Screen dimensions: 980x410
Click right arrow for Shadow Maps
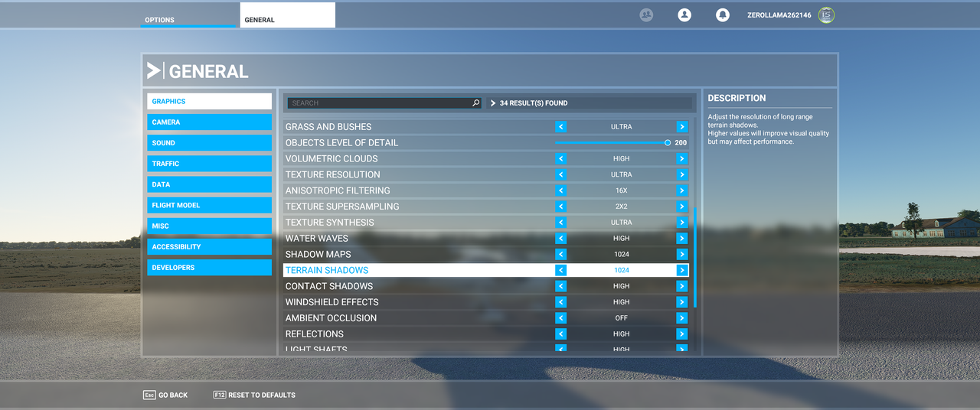[681, 254]
